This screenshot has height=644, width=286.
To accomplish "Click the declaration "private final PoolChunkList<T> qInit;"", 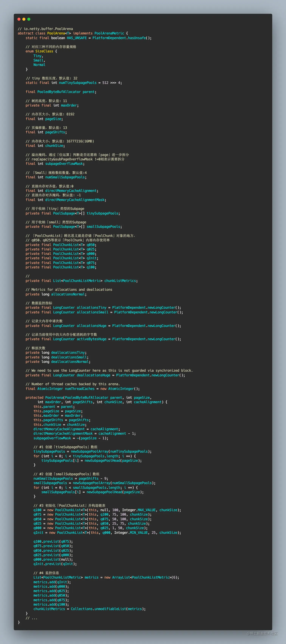I will (x=62, y=258).
